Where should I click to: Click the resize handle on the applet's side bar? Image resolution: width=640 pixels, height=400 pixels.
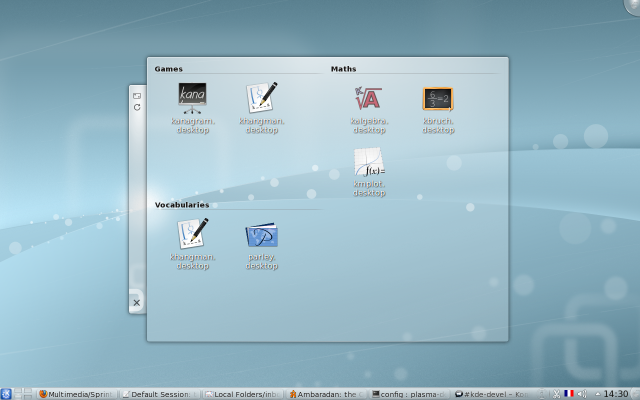tap(137, 95)
